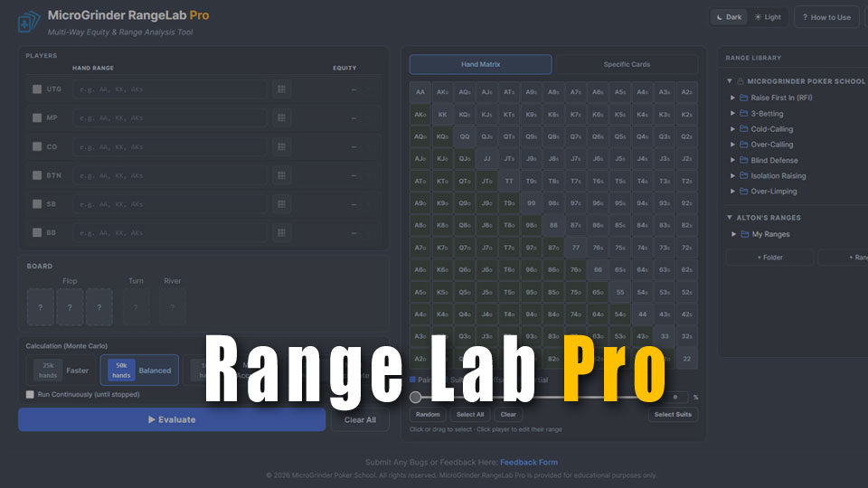Click the Cold-Calling folder icon
The height and width of the screenshot is (488, 868).
coord(743,129)
